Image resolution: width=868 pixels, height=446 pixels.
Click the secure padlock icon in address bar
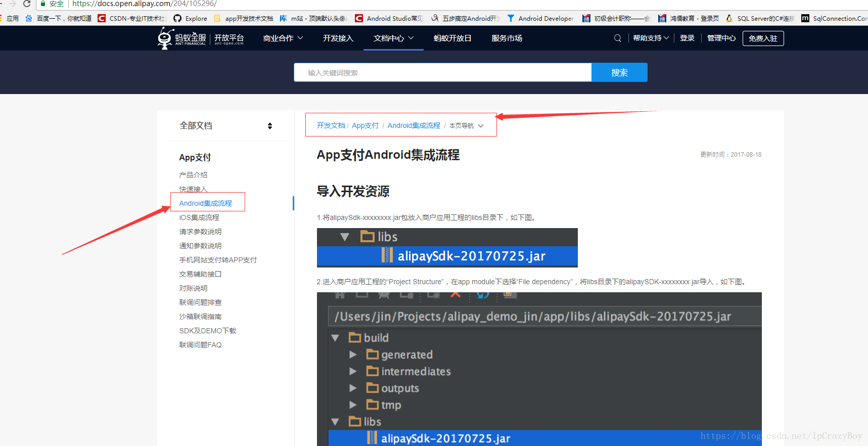[x=43, y=4]
